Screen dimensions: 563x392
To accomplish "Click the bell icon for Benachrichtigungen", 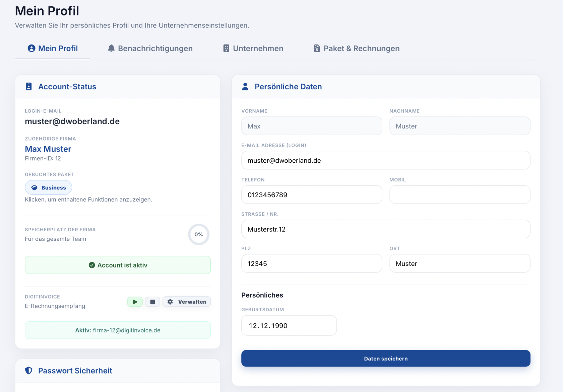I will point(111,48).
